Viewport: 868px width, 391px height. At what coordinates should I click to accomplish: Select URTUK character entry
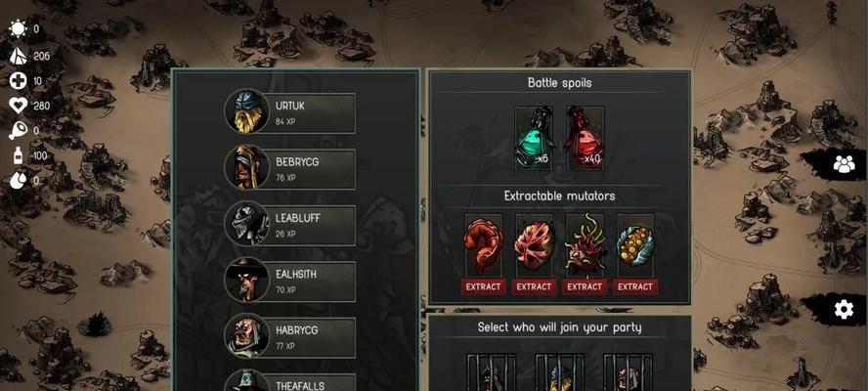[290, 112]
